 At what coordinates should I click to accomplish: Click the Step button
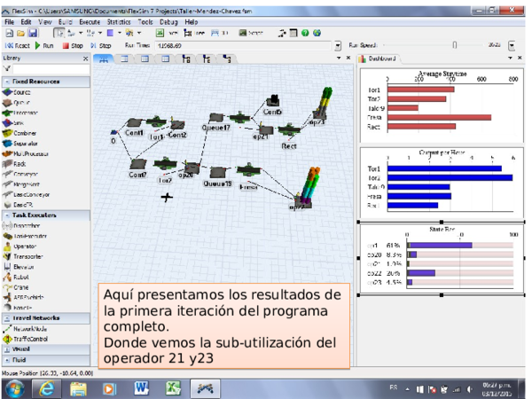[x=101, y=45]
